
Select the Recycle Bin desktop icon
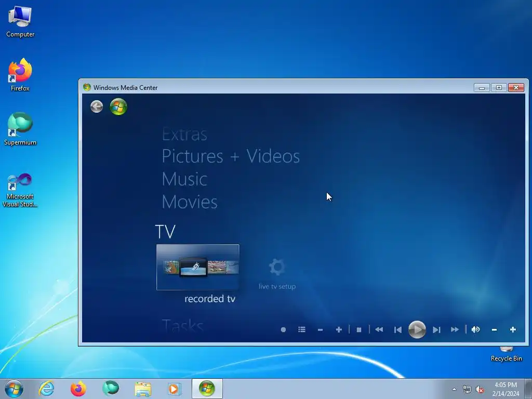click(x=506, y=354)
